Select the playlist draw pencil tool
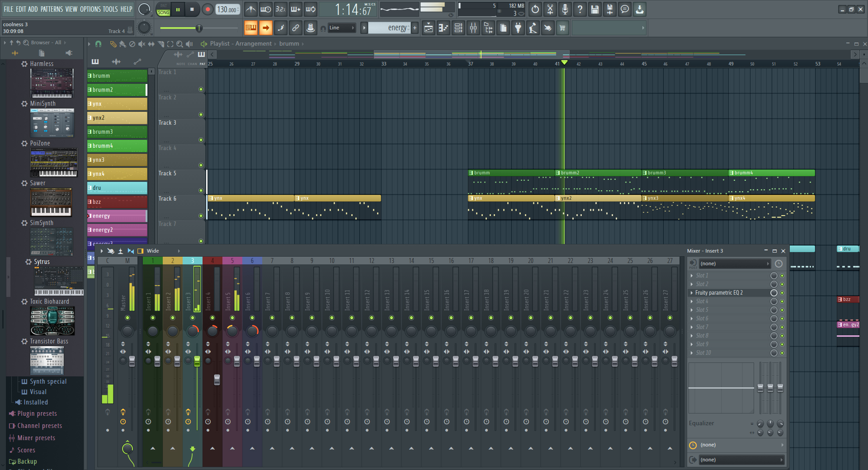Viewport: 868px width, 470px height. coord(113,44)
